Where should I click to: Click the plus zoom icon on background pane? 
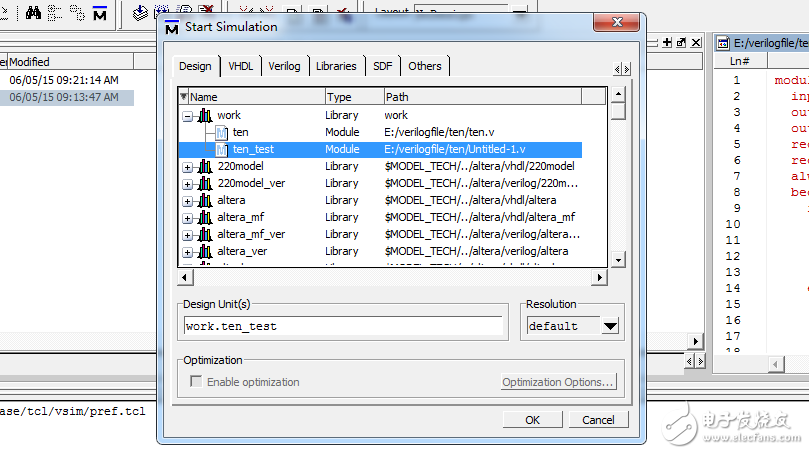tap(667, 42)
